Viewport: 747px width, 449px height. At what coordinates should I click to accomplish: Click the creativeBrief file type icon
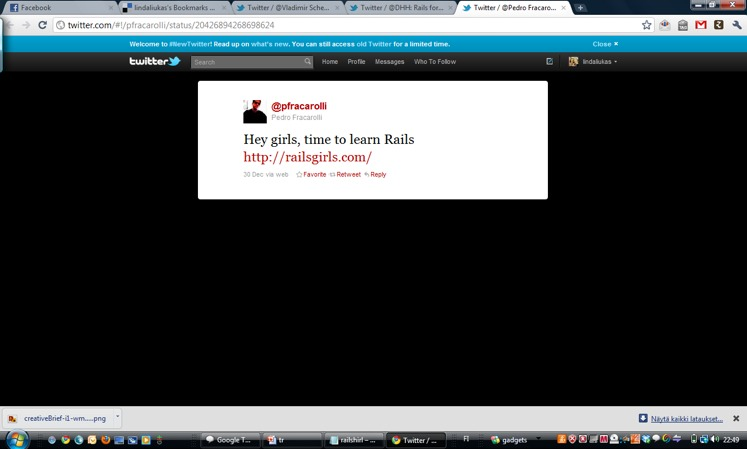pyautogui.click(x=12, y=418)
